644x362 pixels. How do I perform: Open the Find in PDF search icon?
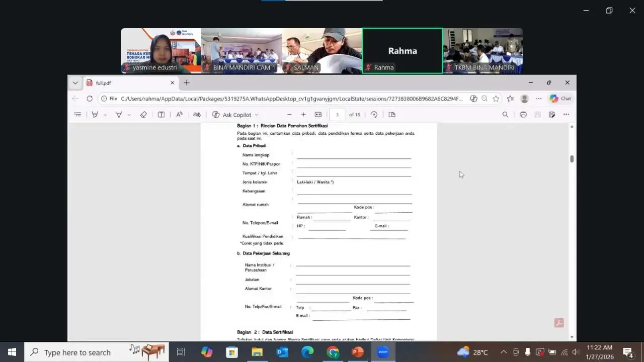point(505,115)
